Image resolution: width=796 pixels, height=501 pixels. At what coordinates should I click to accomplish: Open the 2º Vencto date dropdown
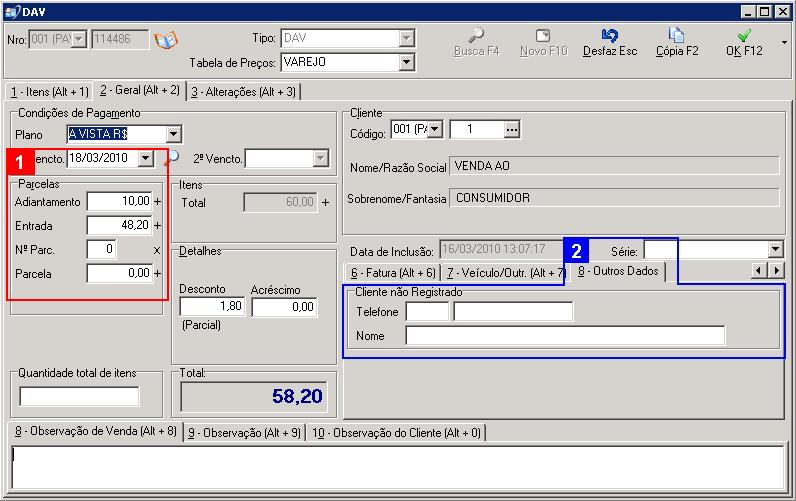pyautogui.click(x=320, y=158)
